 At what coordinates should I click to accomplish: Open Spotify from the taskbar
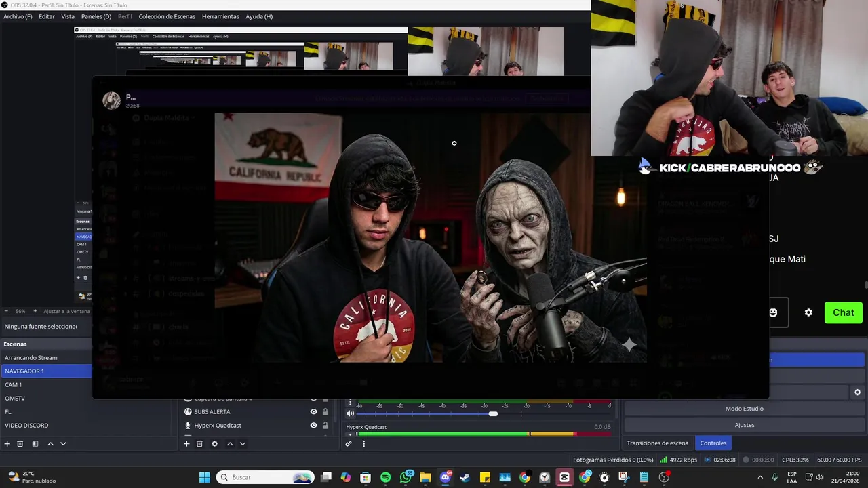(385, 477)
